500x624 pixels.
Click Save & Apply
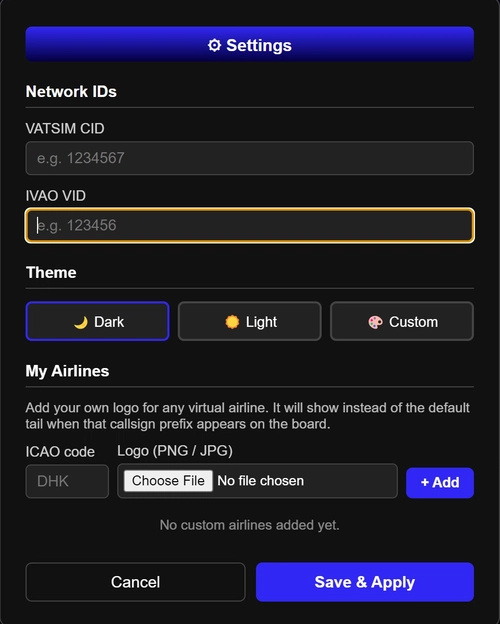pos(365,582)
